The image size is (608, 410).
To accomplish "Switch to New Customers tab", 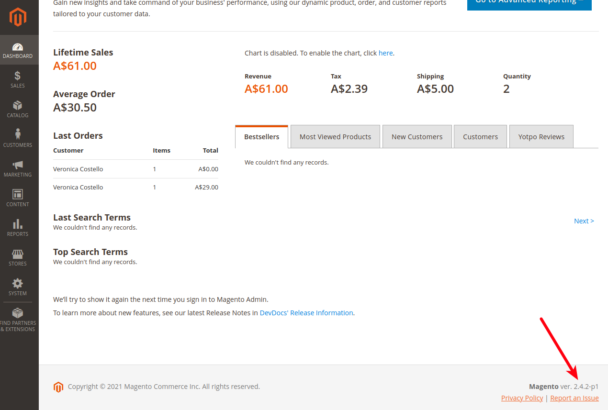I will click(x=417, y=137).
